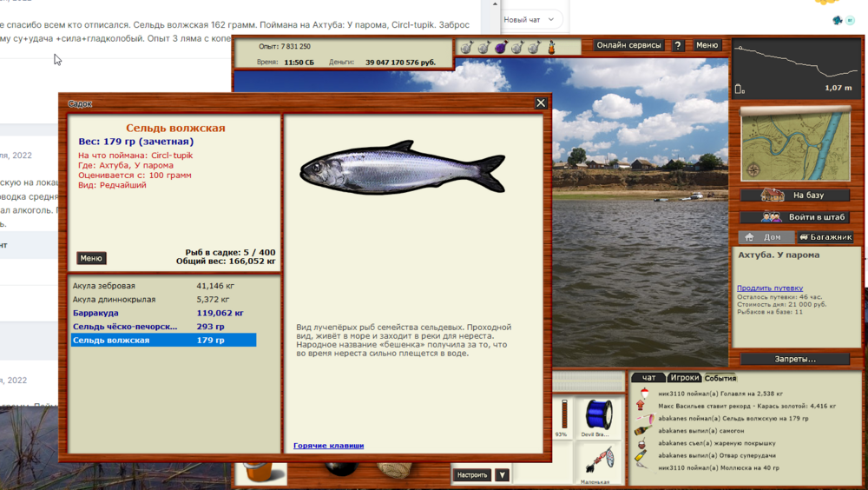Select Акула длиннокрылая in fish list

163,300
